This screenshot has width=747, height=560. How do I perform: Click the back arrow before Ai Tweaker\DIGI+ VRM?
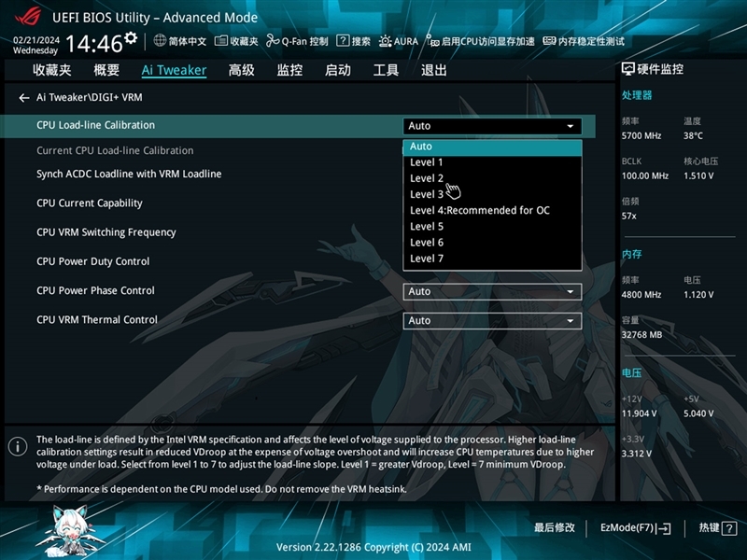tap(23, 97)
